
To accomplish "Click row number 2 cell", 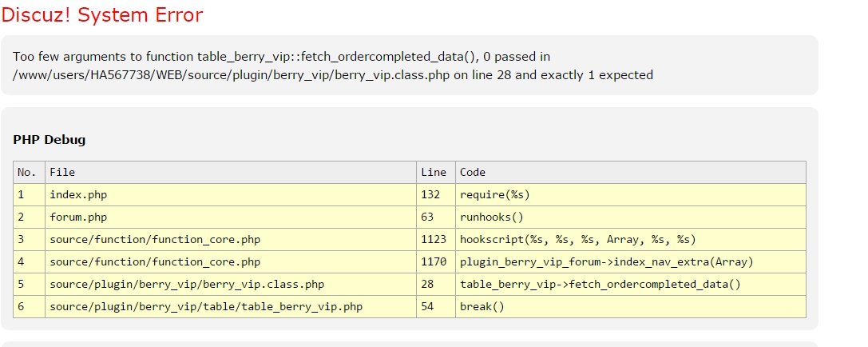I will click(x=30, y=217).
